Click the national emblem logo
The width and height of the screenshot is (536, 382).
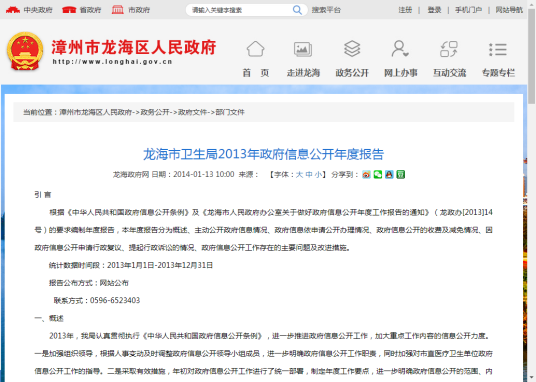pos(25,51)
